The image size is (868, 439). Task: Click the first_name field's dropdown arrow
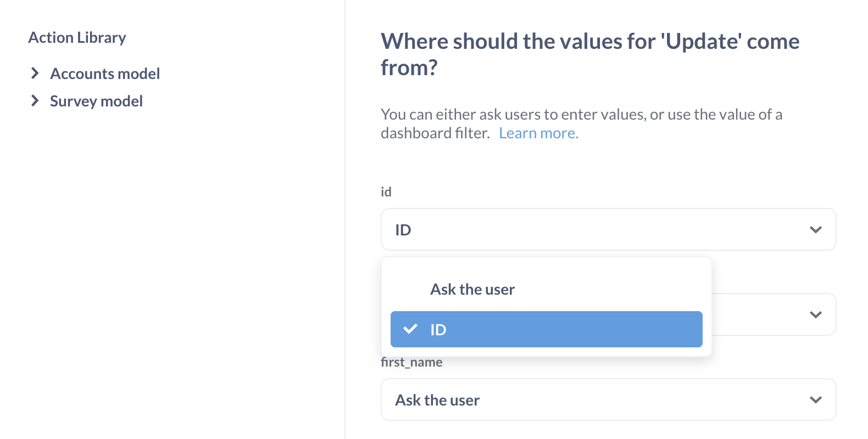pos(815,400)
